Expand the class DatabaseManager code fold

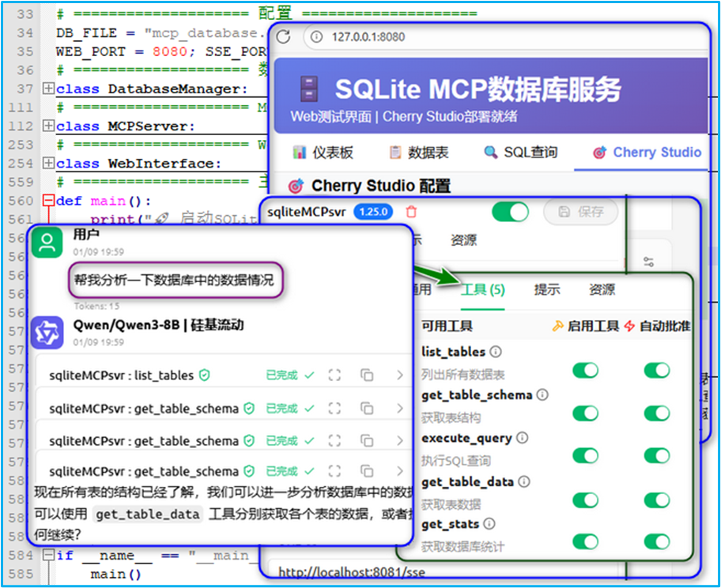point(48,89)
